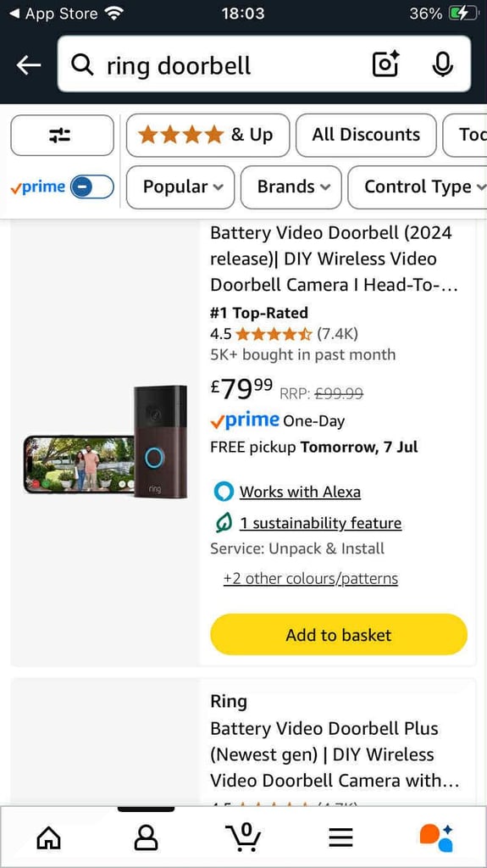Open 1 sustainability feature link
Screen dimensions: 487x868
[x=320, y=523]
